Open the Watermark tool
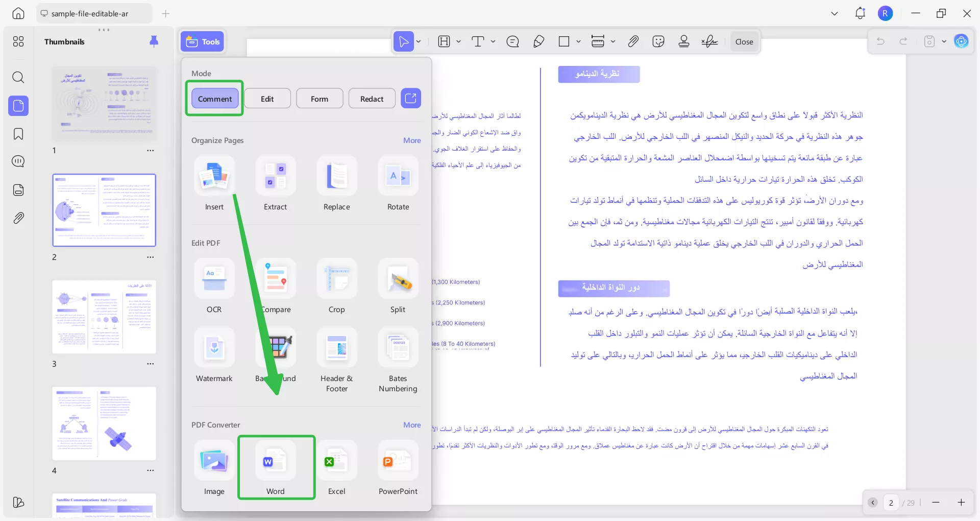This screenshot has width=980, height=521. (214, 356)
